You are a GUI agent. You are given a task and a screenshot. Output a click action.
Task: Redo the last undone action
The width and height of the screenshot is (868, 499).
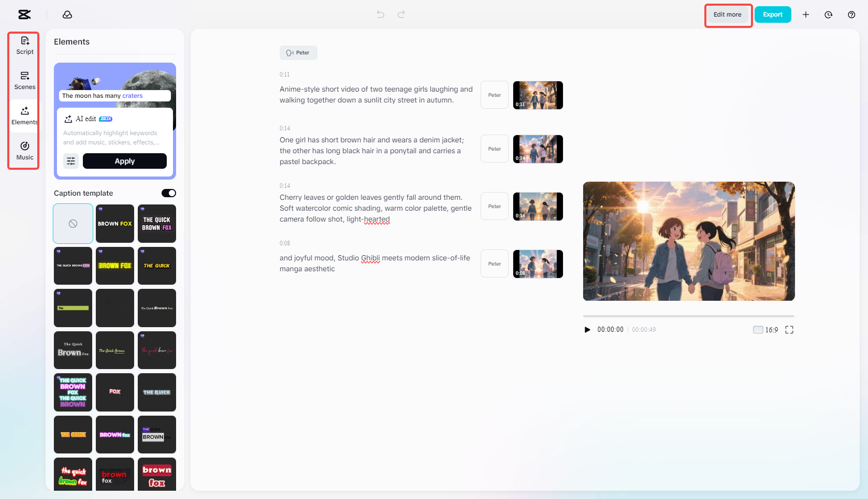click(401, 14)
